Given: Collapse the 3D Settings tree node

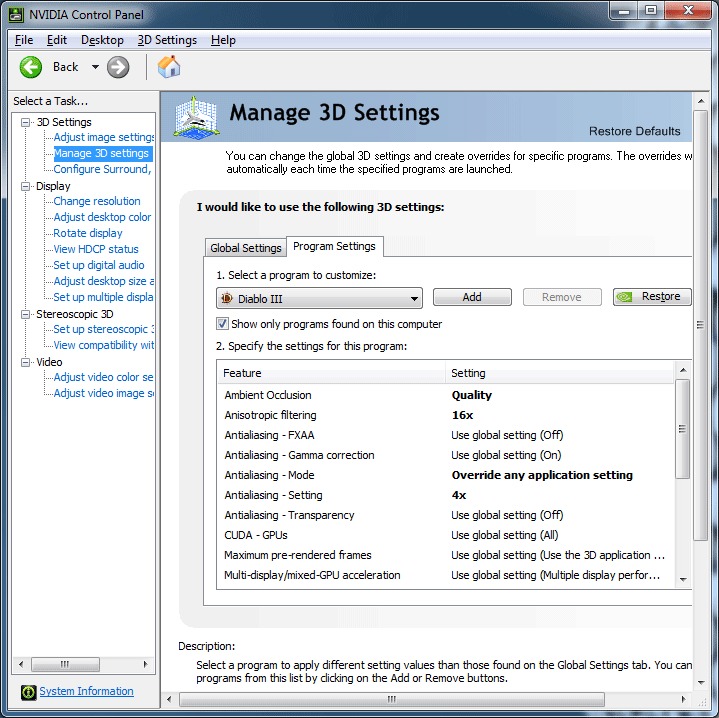Looking at the screenshot, I should tap(26, 122).
